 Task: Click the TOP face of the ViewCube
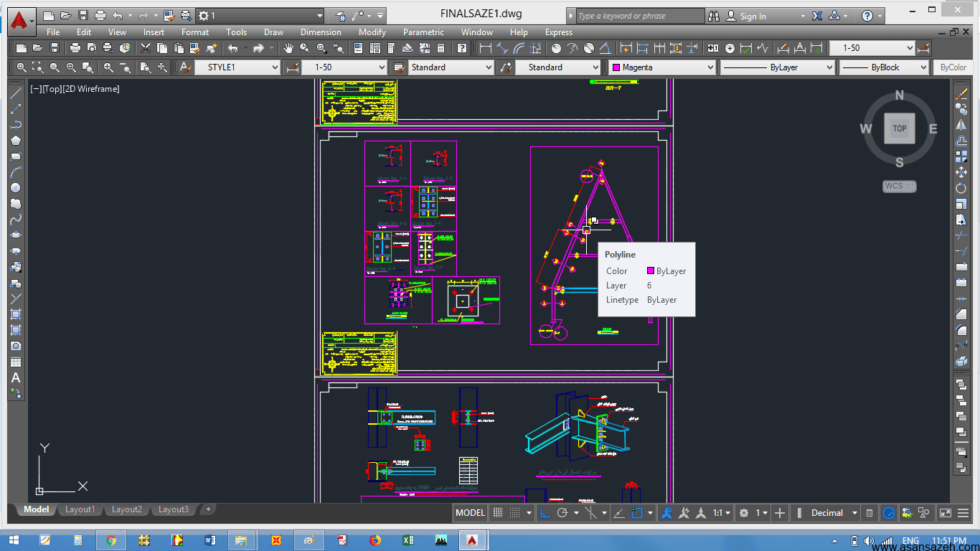(x=900, y=128)
